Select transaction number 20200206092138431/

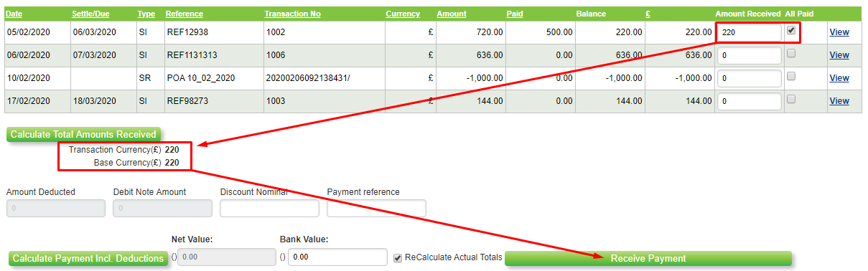[307, 78]
